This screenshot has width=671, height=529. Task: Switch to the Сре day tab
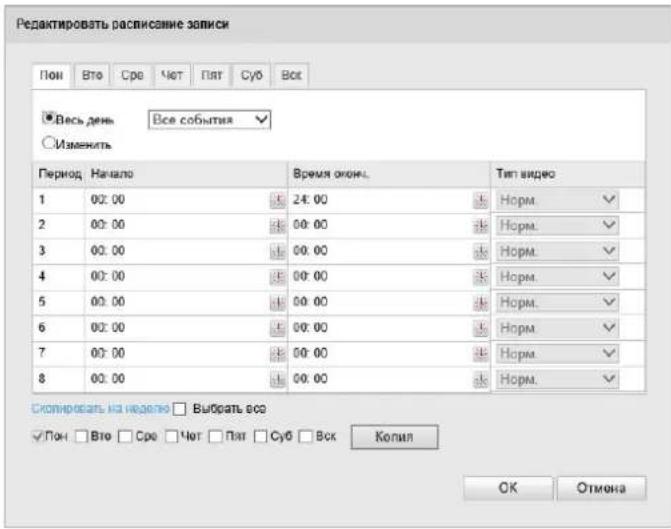[x=132, y=76]
